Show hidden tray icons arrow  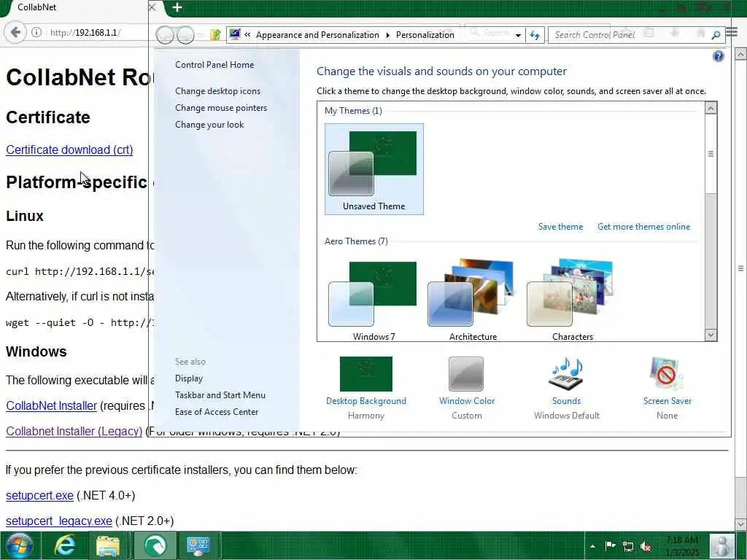[x=592, y=546]
